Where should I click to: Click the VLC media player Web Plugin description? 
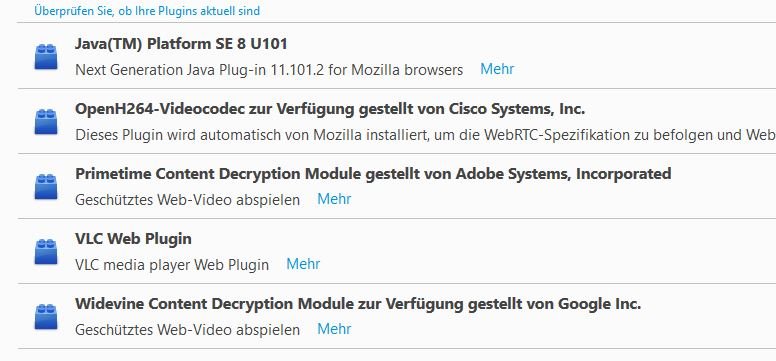point(172,265)
